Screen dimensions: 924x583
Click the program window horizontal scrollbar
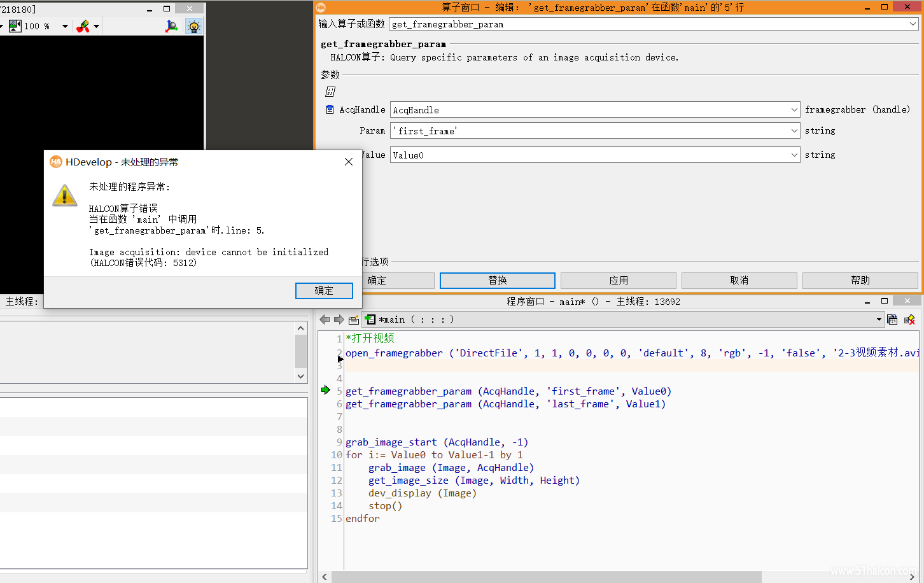pos(546,577)
